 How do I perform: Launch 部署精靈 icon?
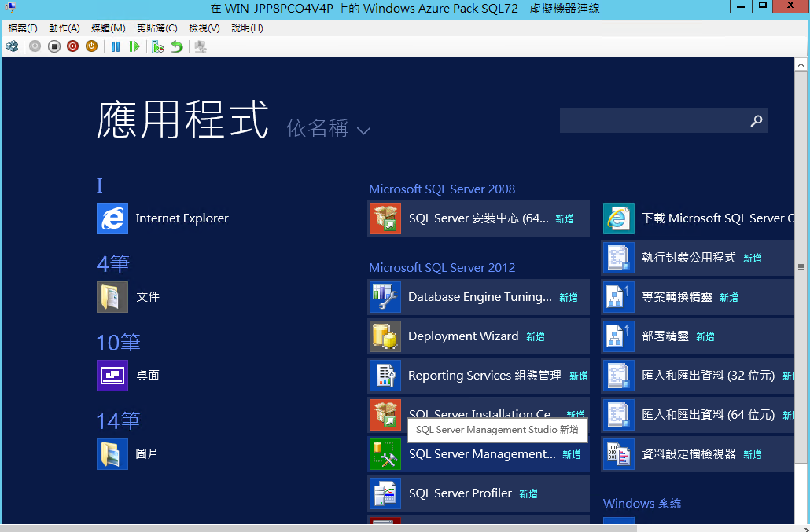(619, 336)
